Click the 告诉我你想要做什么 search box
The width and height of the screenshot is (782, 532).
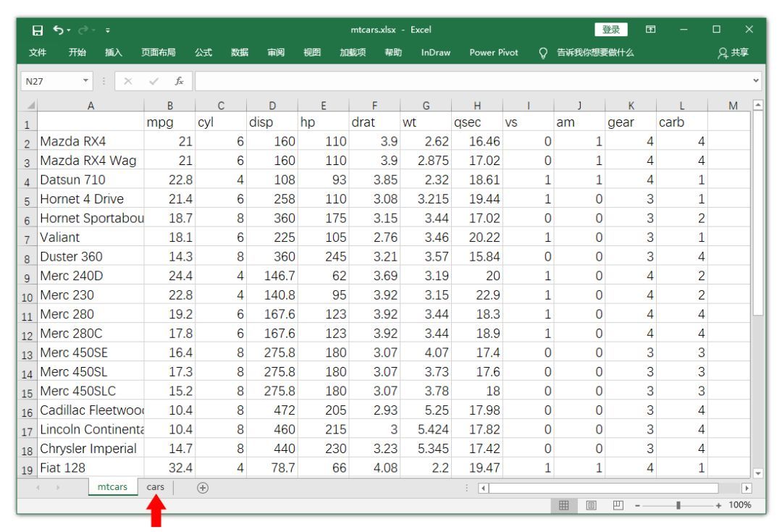(x=595, y=52)
